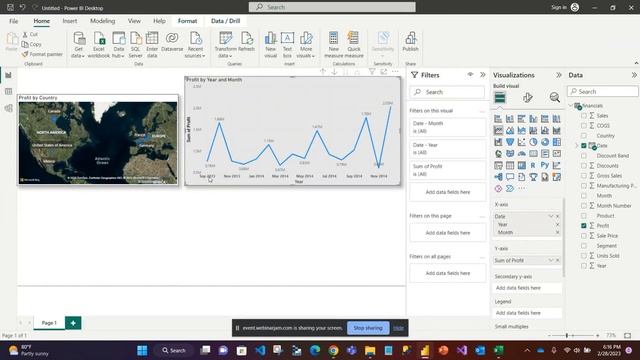This screenshot has width=640, height=360.
Task: Collapse the Visualizations pane
Action: point(558,75)
